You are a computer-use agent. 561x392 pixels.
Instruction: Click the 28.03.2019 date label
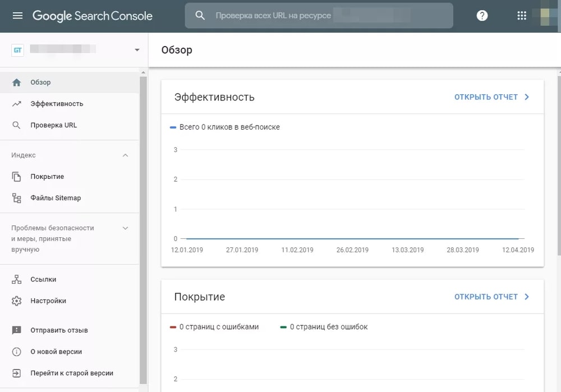pos(463,250)
